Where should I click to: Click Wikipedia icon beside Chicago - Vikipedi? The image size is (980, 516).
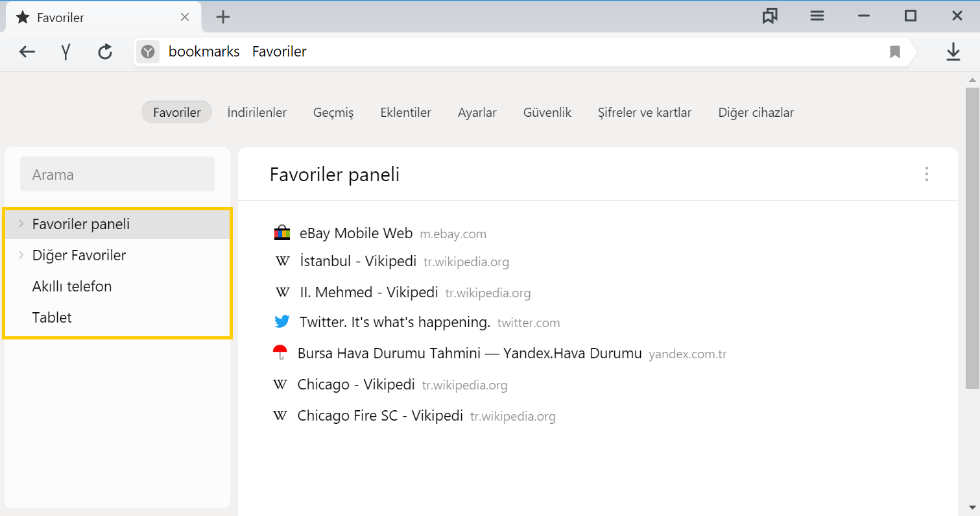pyautogui.click(x=280, y=384)
